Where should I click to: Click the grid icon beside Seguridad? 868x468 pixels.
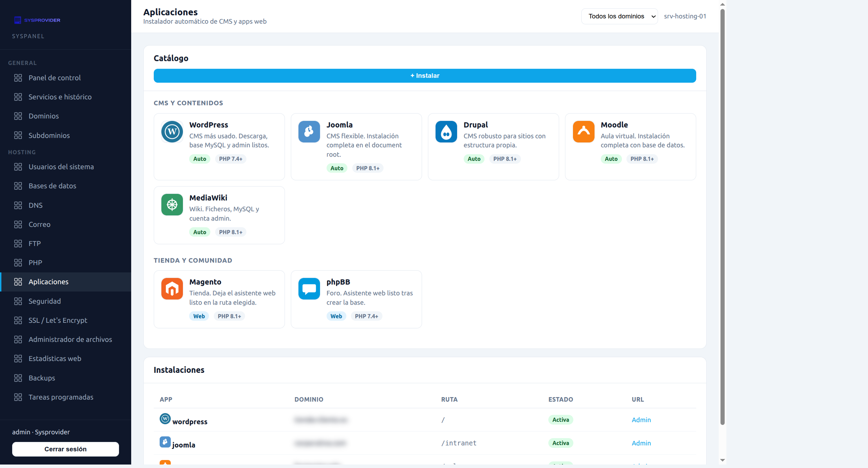pos(18,301)
